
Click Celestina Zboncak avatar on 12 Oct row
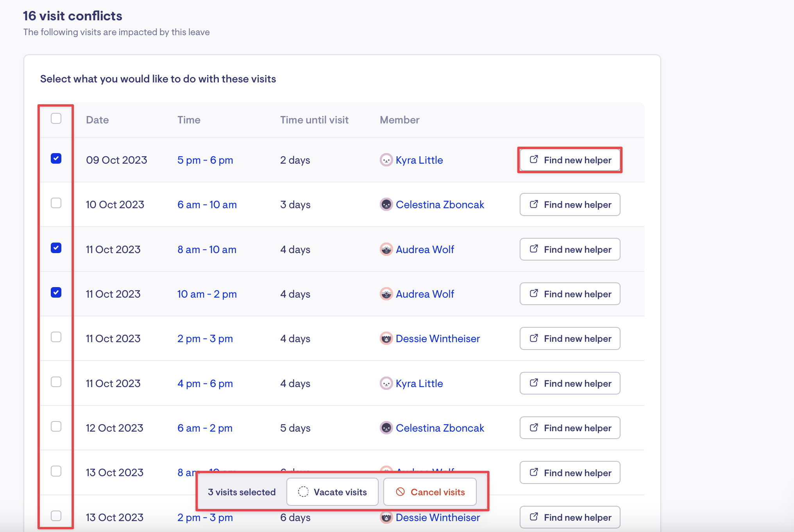[x=386, y=428]
